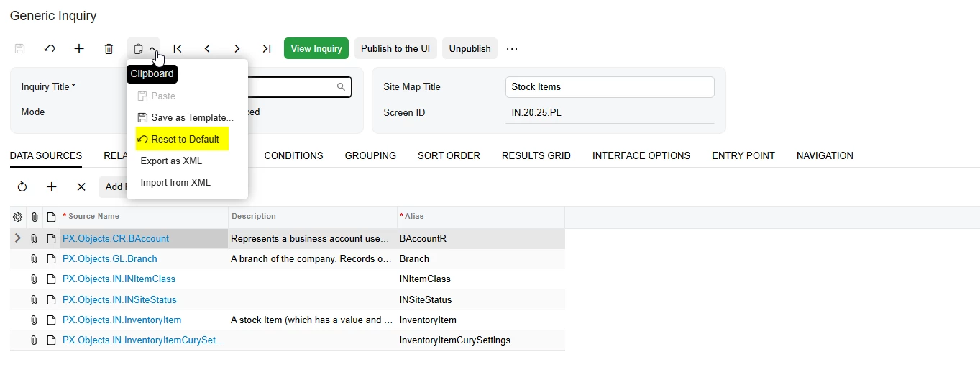Click the Undo/Cancel arrow icon in toolbar
This screenshot has width=980, height=388.
click(x=50, y=48)
